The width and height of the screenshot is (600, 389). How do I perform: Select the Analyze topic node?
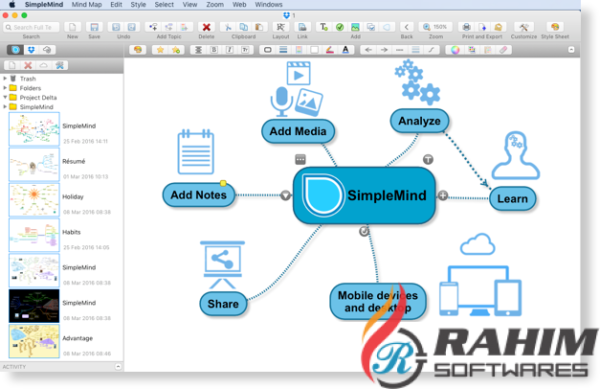tap(419, 121)
